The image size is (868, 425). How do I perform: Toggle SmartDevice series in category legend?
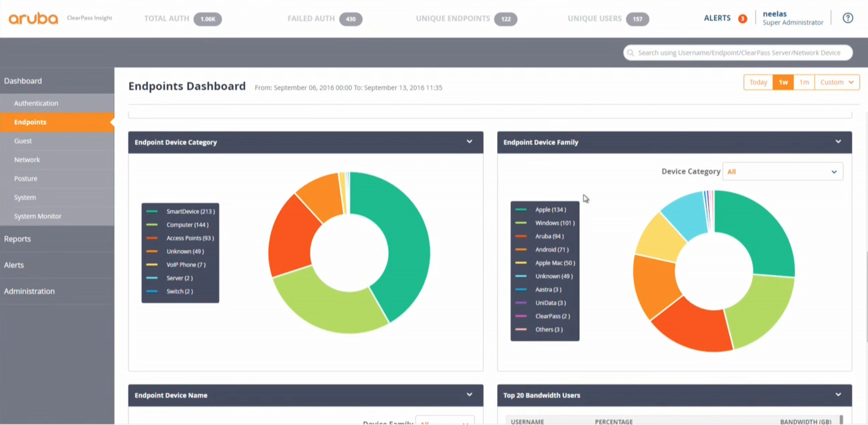coord(190,211)
